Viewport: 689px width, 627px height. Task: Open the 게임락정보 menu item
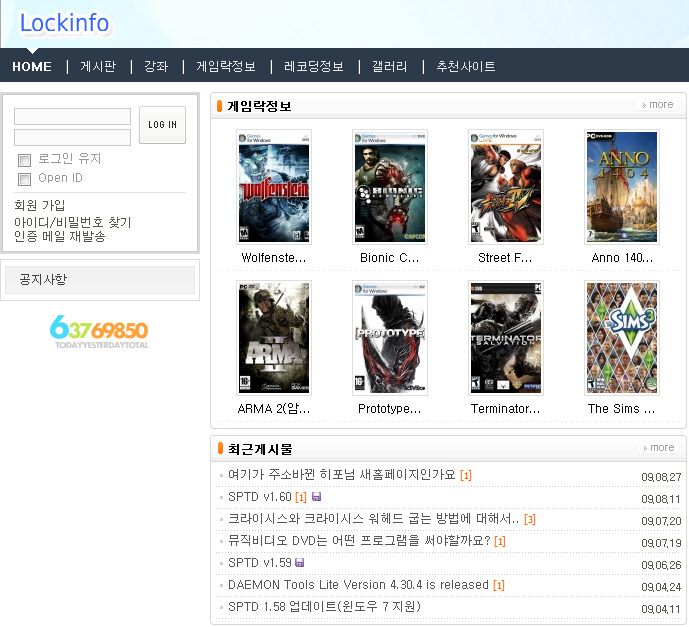[226, 66]
